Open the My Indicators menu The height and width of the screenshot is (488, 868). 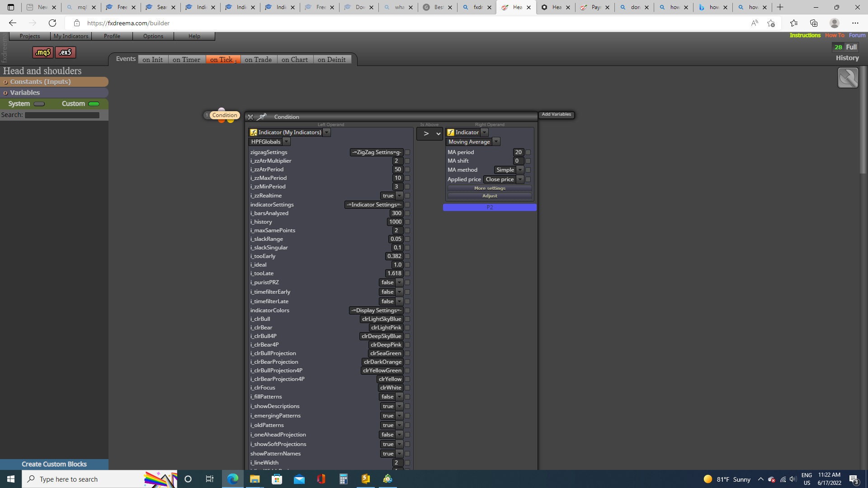(x=71, y=36)
